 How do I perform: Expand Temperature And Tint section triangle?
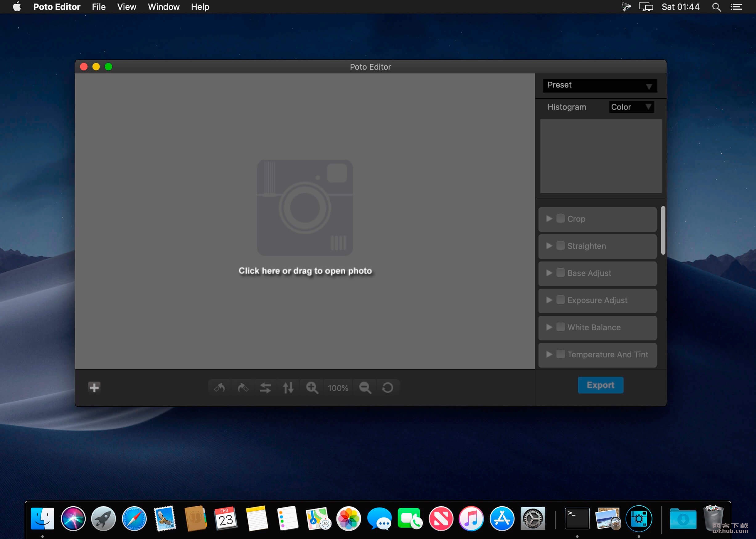549,355
